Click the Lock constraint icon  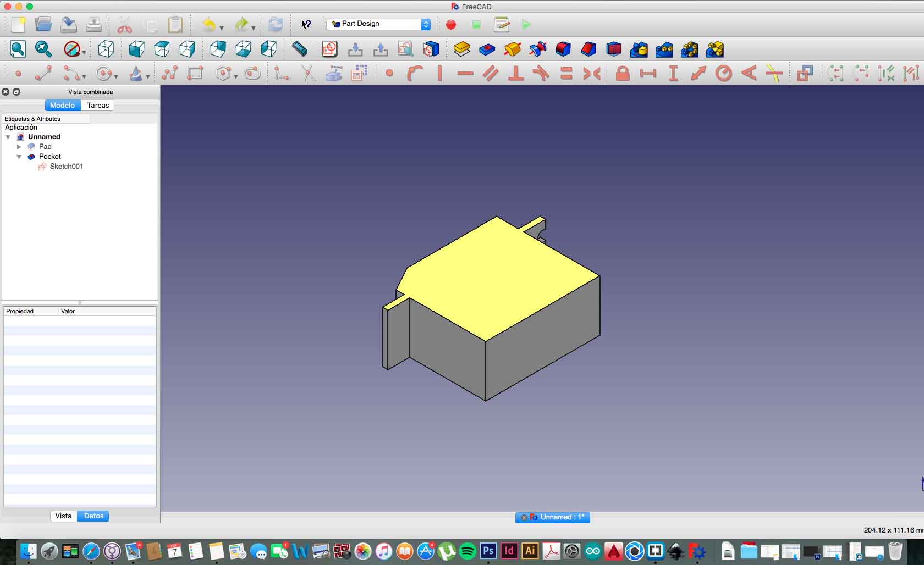click(622, 73)
